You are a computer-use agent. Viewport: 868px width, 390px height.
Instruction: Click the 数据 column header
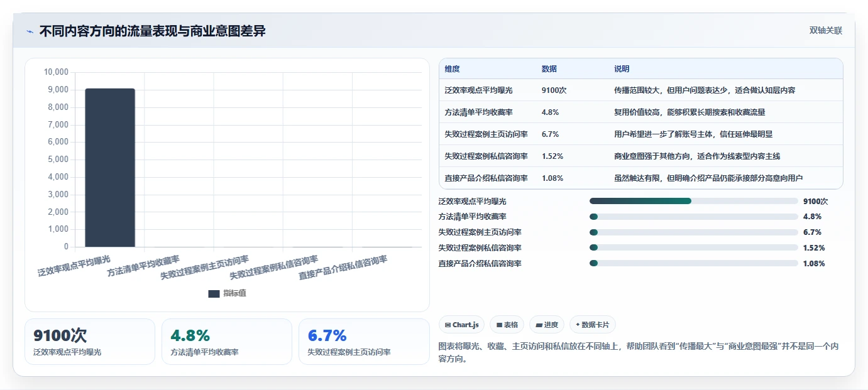pos(549,69)
